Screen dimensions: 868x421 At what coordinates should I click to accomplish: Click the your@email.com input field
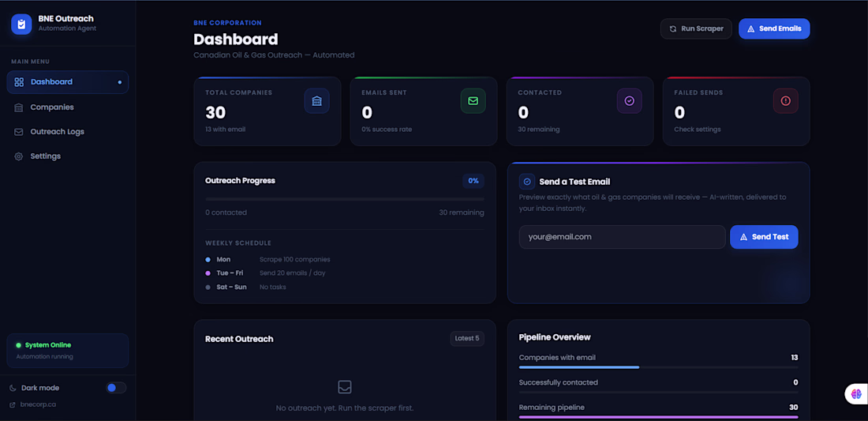[x=623, y=237]
